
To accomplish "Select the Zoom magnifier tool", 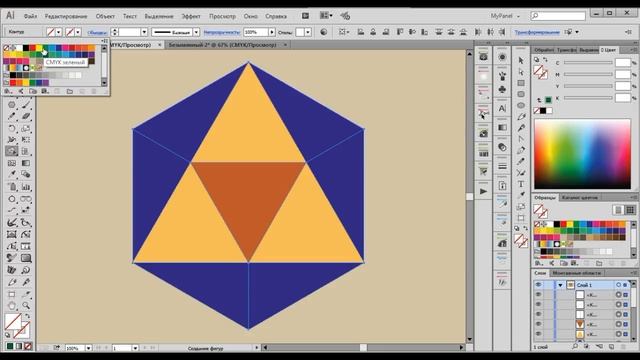I will pos(26,305).
